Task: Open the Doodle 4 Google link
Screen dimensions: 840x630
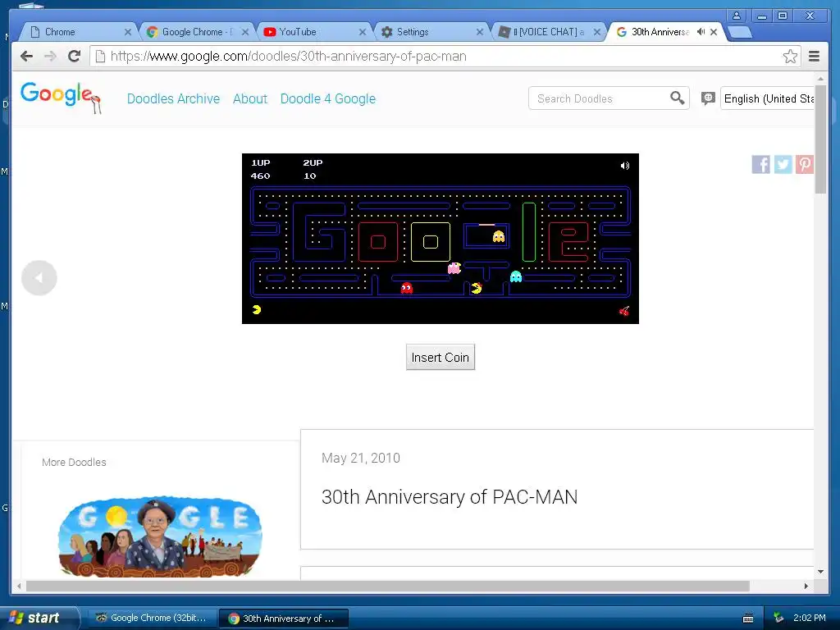Action: [328, 99]
